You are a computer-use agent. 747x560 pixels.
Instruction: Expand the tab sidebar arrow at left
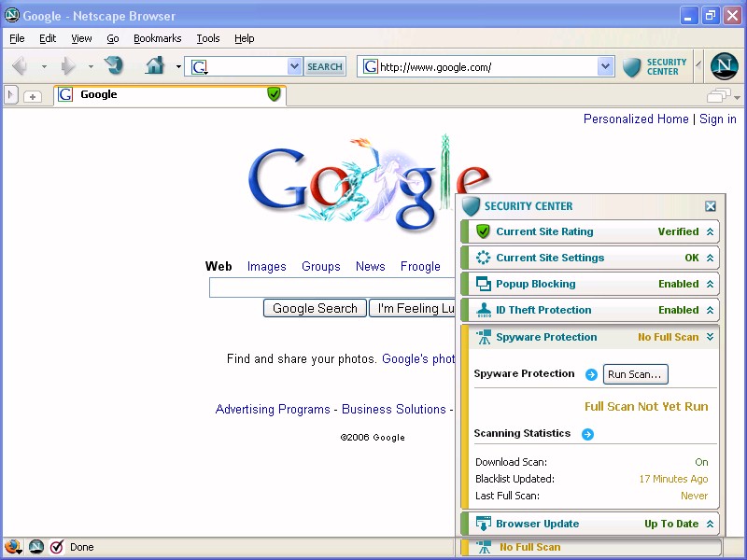pyautogui.click(x=11, y=95)
